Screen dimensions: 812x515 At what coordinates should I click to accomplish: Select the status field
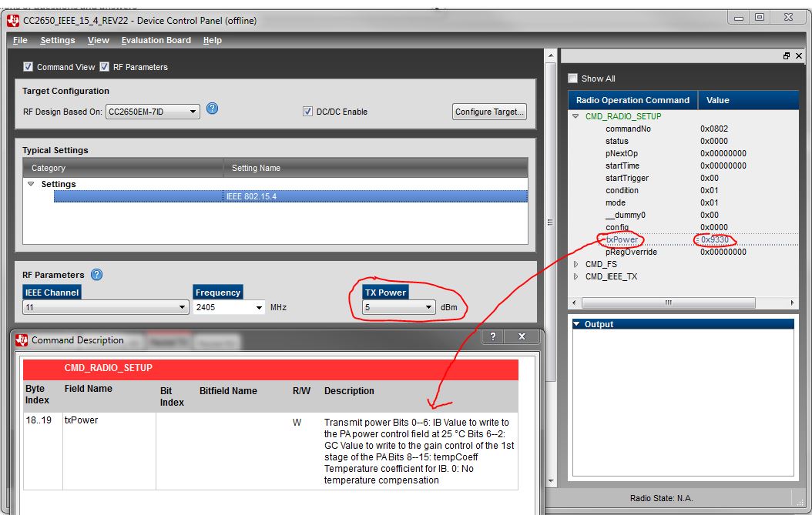point(617,141)
